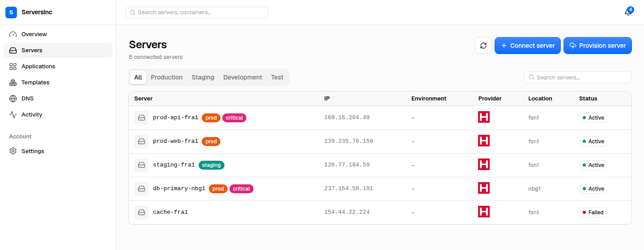The width and height of the screenshot is (644, 250).
Task: Click the magnifier icon in top search bar
Action: 132,12
